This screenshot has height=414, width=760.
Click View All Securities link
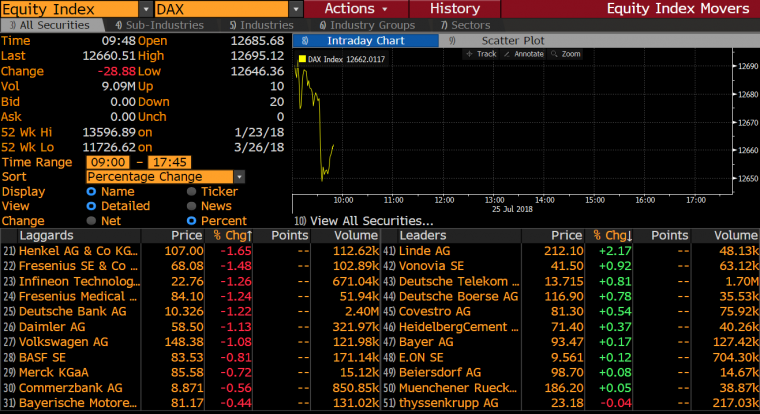tap(371, 220)
